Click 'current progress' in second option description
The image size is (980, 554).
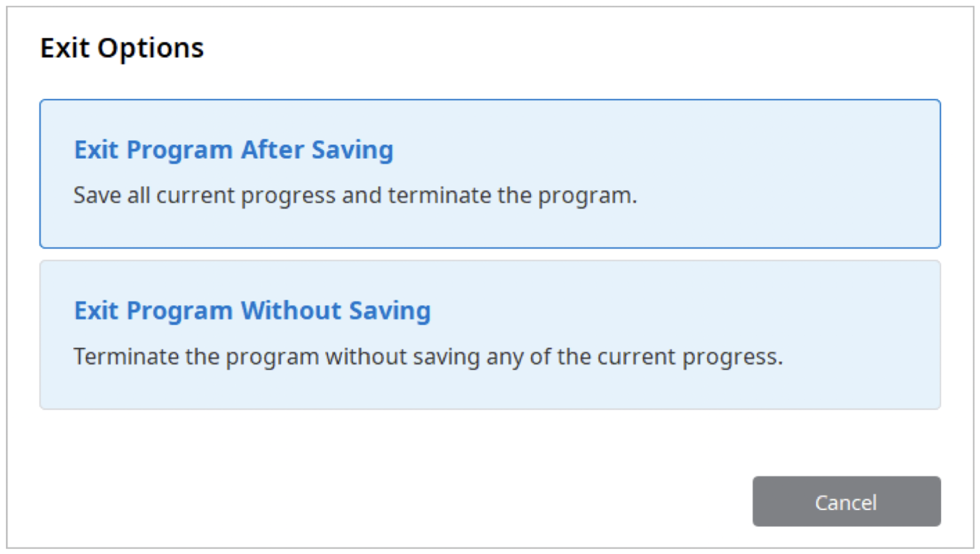point(690,357)
